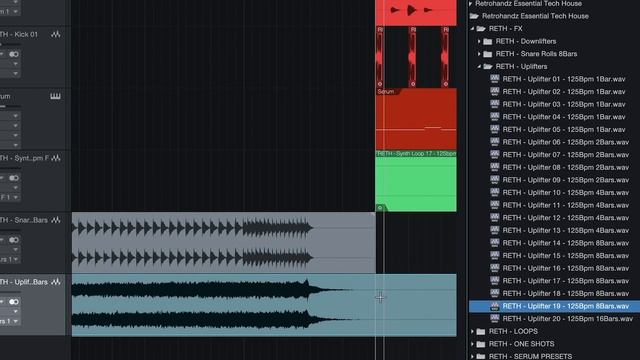This screenshot has width=640, height=360.
Task: Click the audio file icon of Uplifter 09
Action: [x=495, y=180]
